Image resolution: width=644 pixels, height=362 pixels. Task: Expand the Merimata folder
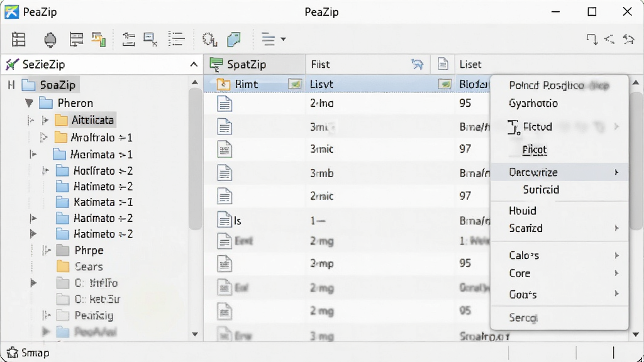click(x=33, y=155)
